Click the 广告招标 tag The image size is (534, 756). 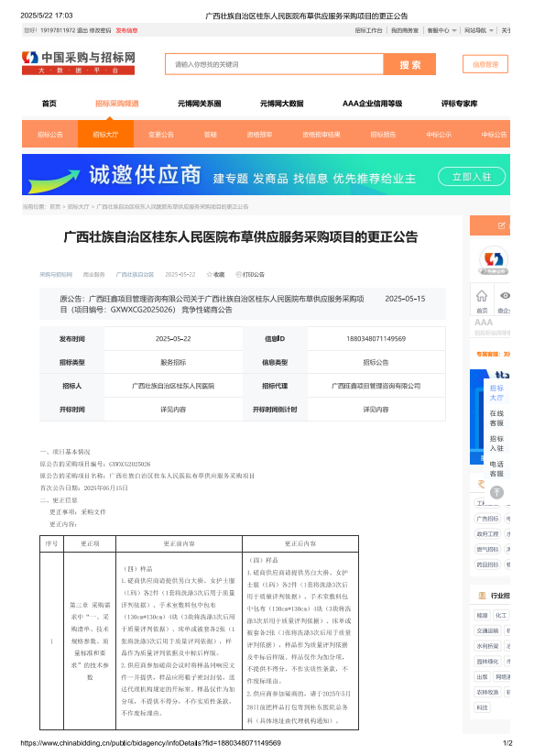tap(487, 519)
